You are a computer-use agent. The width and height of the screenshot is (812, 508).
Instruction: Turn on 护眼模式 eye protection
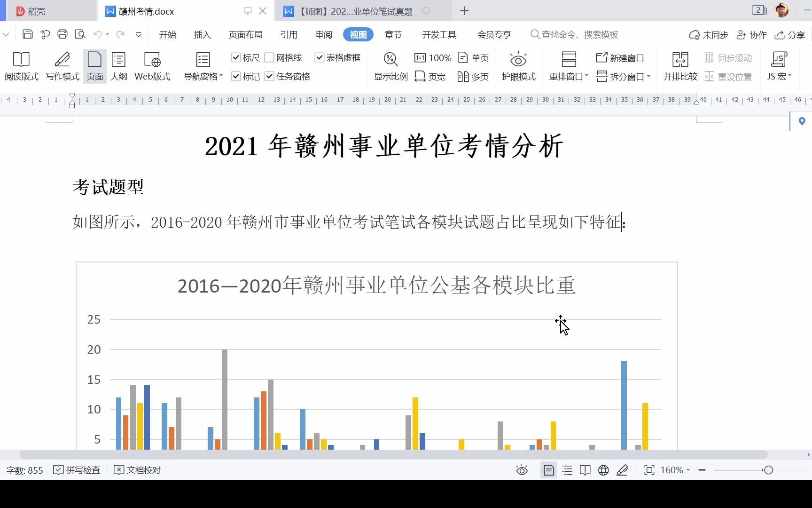pyautogui.click(x=518, y=66)
